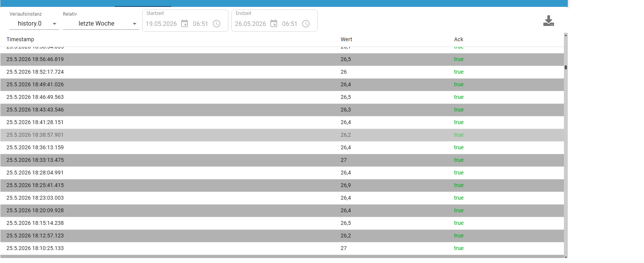Click value 26,5 in 18:46:49 row
This screenshot has height=263, width=644.
[x=346, y=97]
